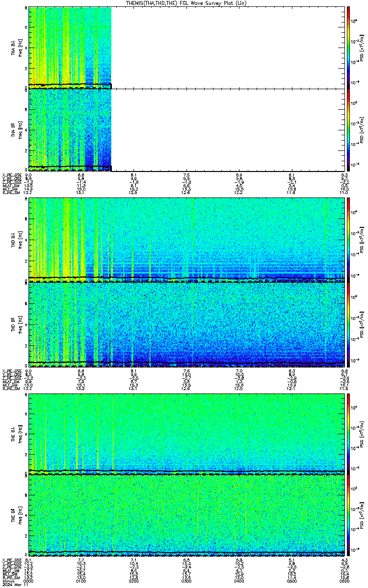Screen dimensions: 368x588
Task: Click the '0100' time tick label
Action: click(x=81, y=581)
